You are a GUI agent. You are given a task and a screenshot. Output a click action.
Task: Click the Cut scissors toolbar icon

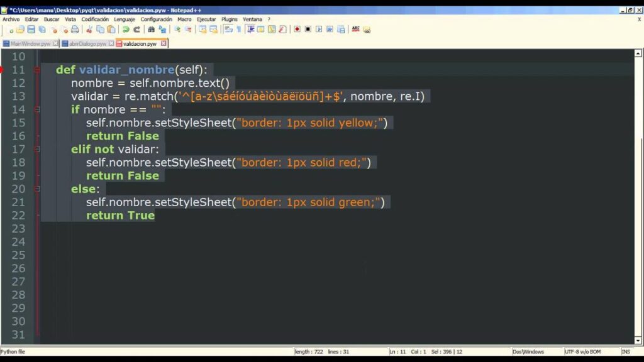point(89,30)
